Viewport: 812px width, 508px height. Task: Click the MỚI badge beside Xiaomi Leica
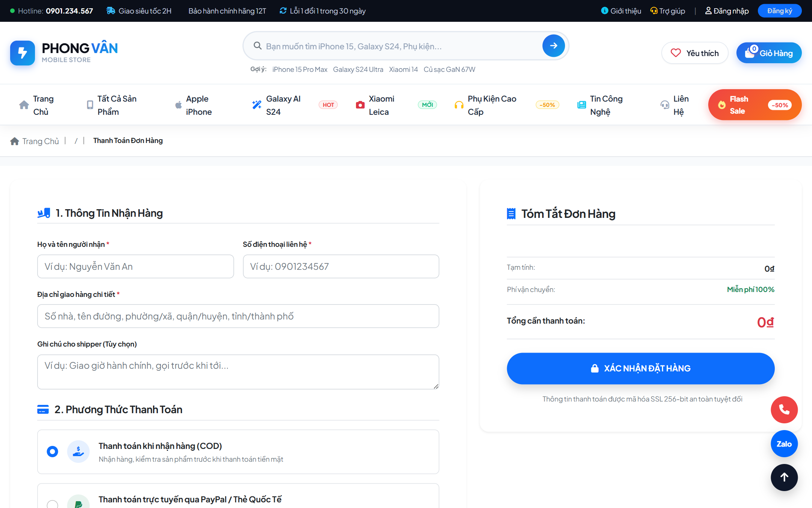[427, 105]
